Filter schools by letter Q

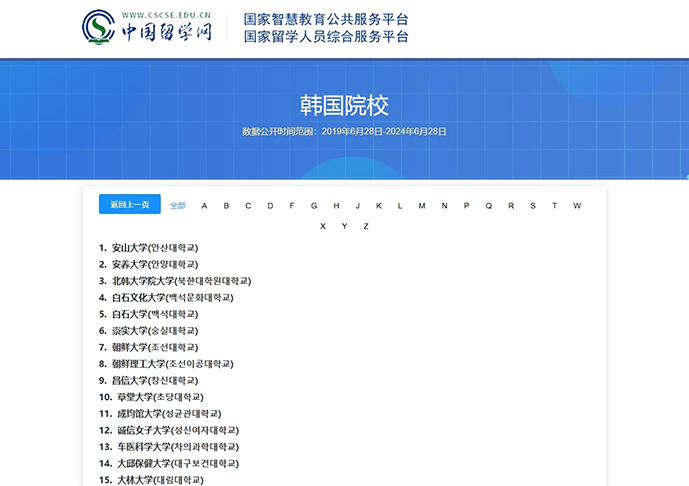pos(489,206)
